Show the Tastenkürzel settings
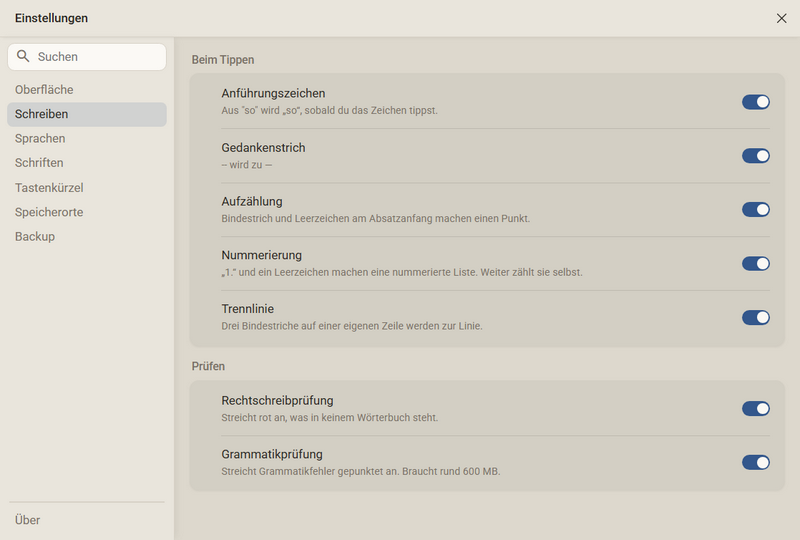800x540 pixels. pos(87,188)
